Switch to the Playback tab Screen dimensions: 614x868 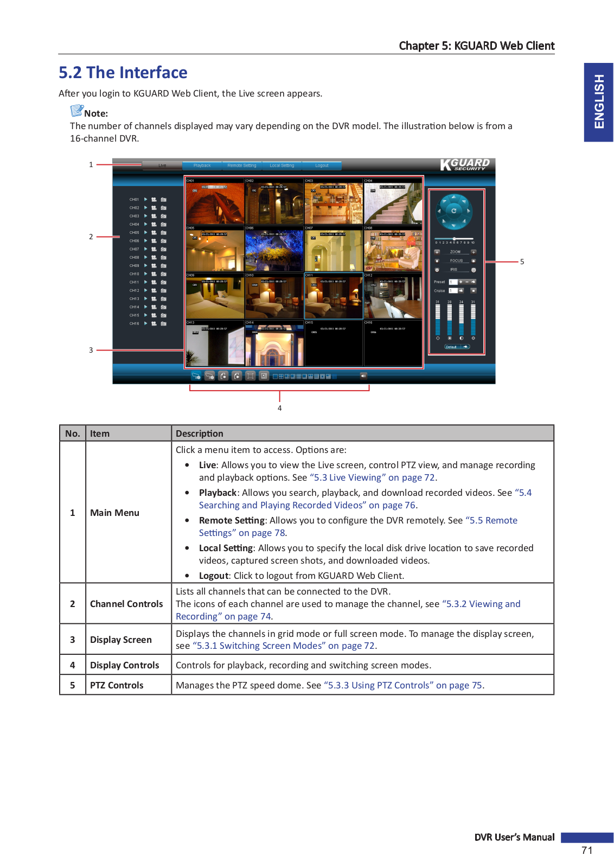[202, 165]
